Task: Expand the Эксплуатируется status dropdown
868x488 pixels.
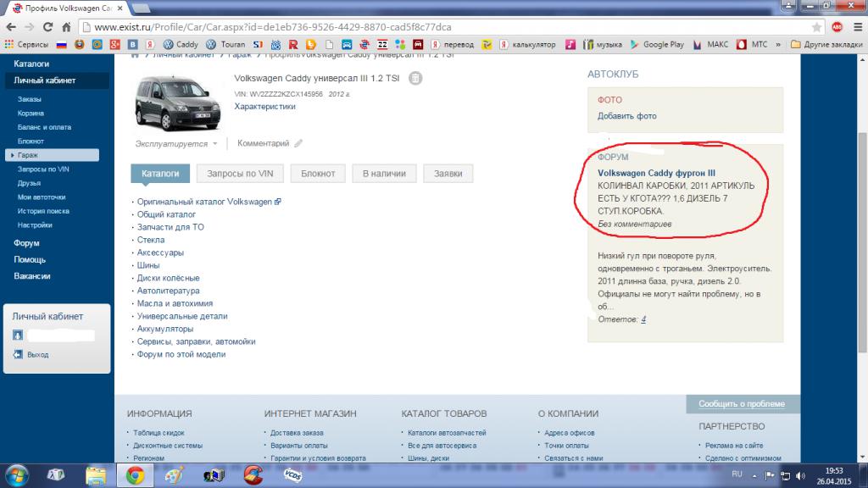Action: point(176,144)
